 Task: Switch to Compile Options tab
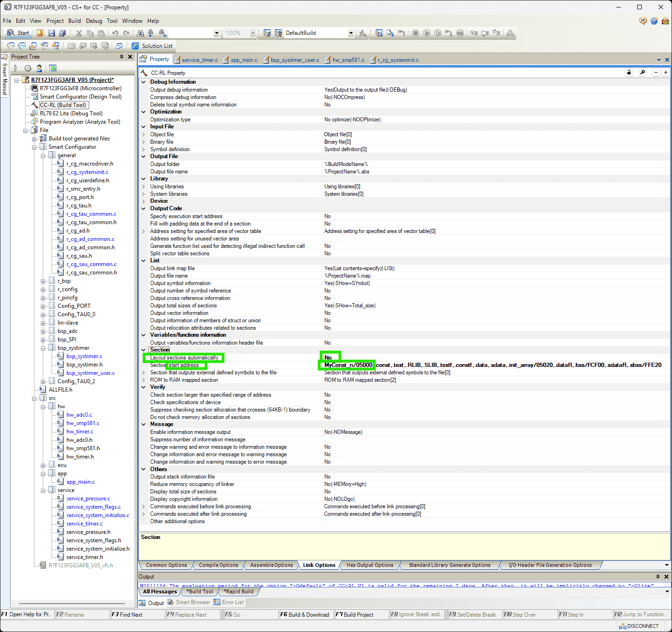[x=218, y=565]
